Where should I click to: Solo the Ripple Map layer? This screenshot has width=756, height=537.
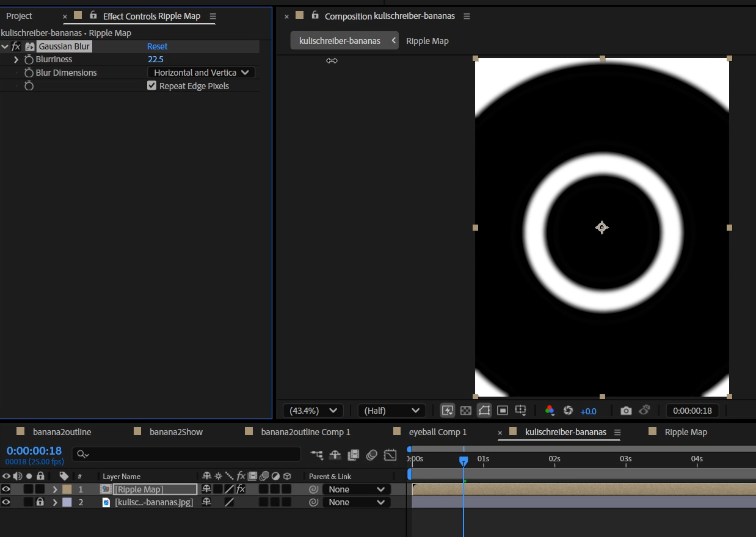(28, 489)
